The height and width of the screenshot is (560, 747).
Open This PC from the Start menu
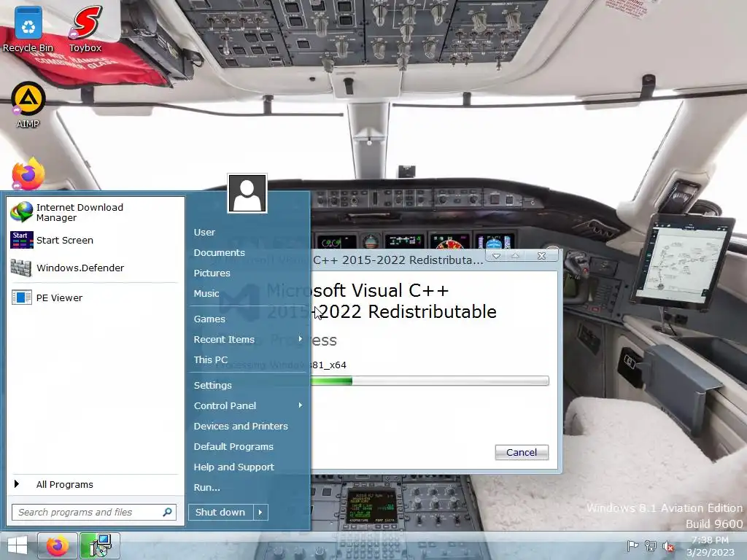tap(211, 360)
